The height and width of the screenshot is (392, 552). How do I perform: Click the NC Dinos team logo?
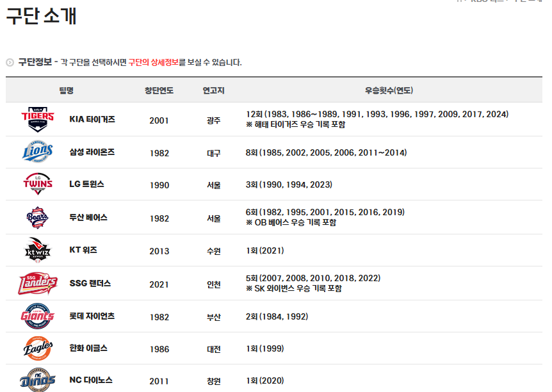[38, 380]
